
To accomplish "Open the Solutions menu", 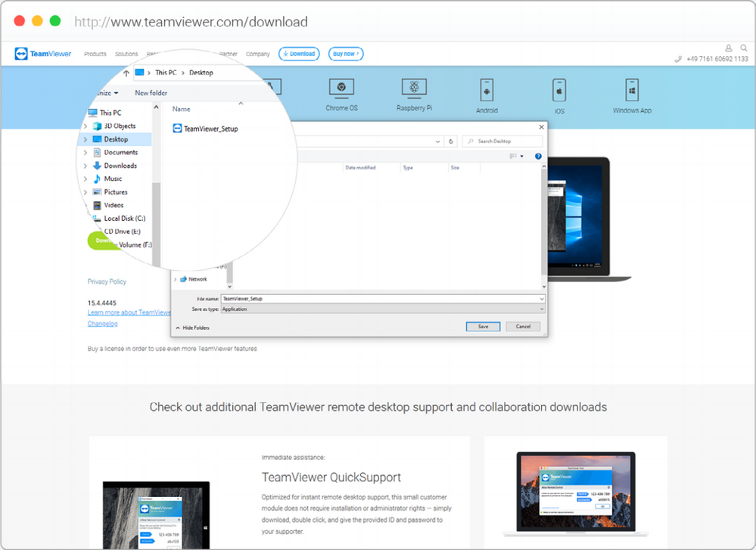I will (x=126, y=54).
